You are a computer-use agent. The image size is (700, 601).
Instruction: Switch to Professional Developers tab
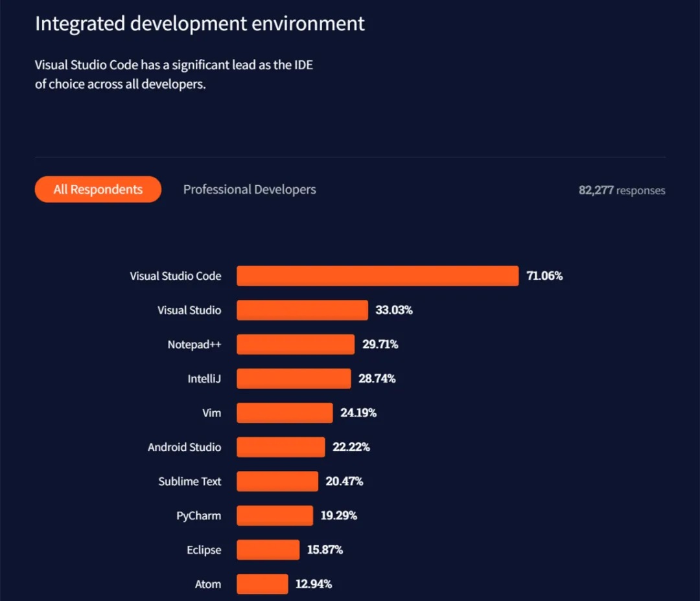250,190
